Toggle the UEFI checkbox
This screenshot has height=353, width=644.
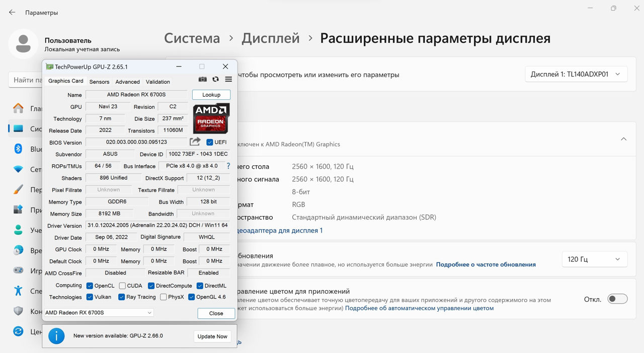tap(210, 142)
